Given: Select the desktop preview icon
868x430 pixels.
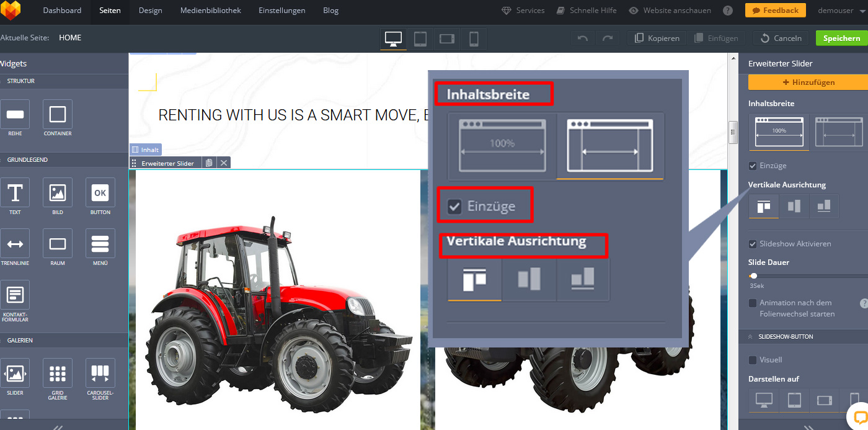Looking at the screenshot, I should [393, 38].
